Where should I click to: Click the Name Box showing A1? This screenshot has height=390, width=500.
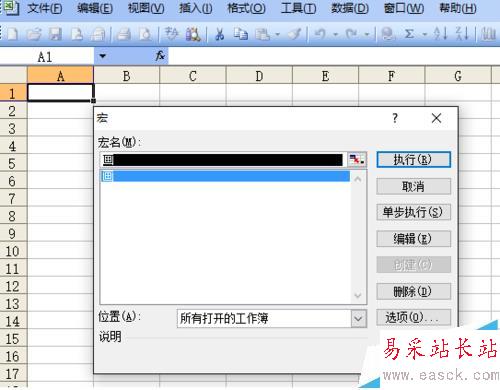[47, 57]
